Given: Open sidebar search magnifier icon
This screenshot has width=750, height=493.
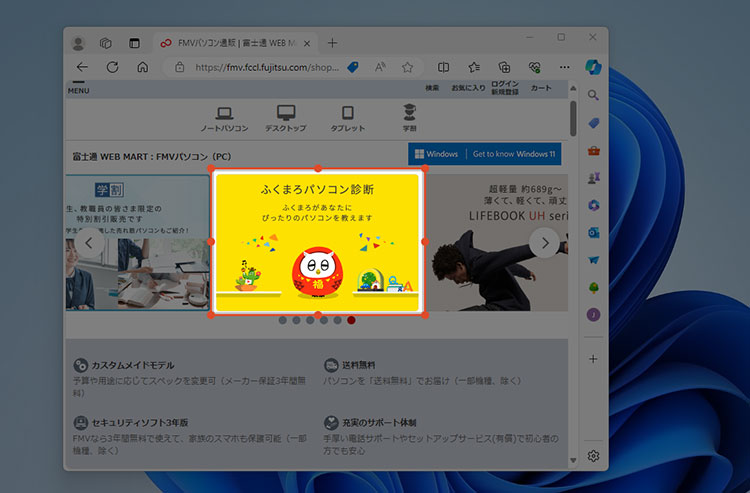Looking at the screenshot, I should point(593,95).
